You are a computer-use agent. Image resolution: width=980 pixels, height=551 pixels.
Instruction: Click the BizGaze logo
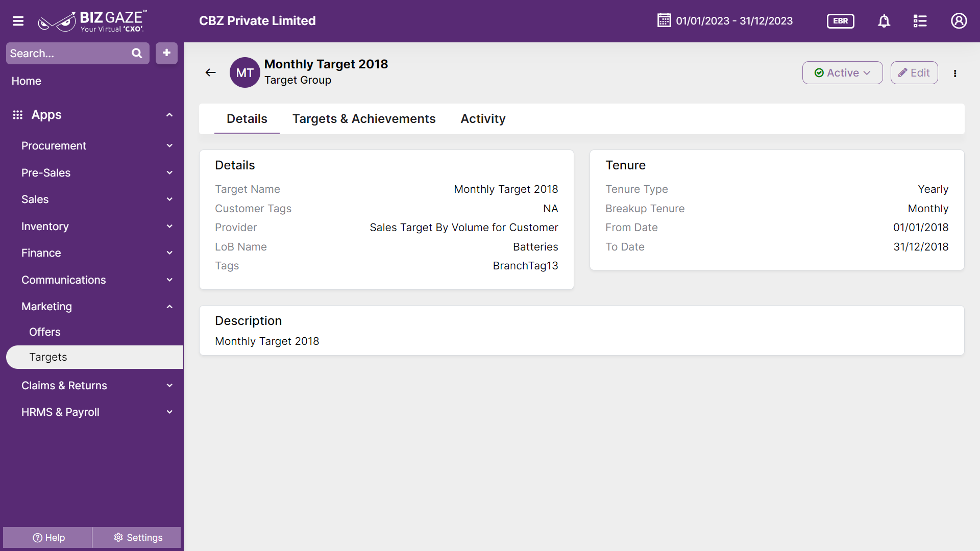click(x=92, y=21)
